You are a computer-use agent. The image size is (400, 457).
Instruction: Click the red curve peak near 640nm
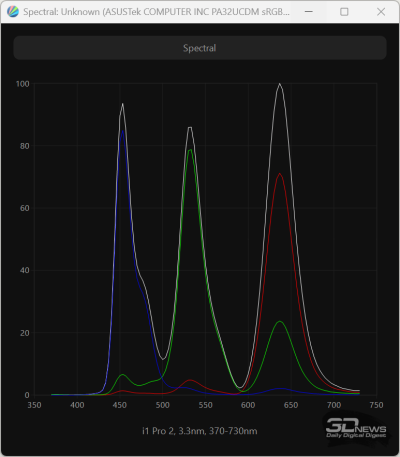click(x=279, y=174)
